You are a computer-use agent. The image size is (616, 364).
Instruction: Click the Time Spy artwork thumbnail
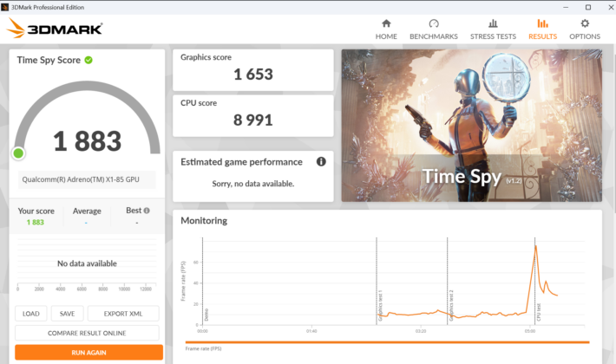(471, 126)
